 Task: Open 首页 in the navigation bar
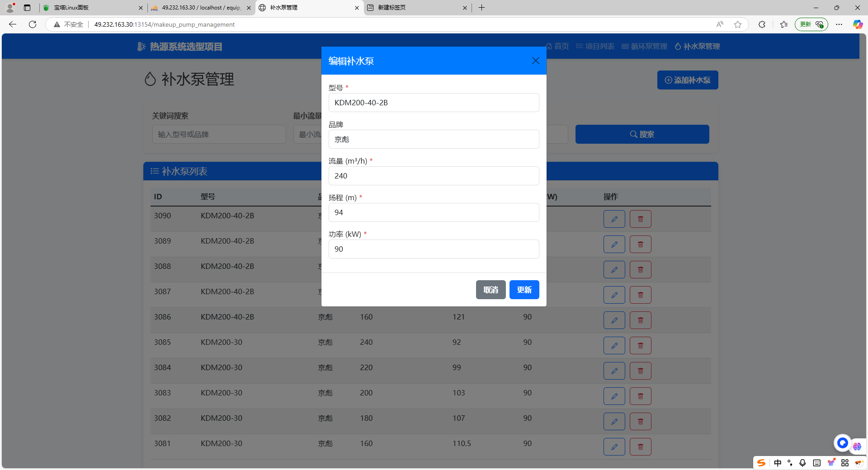[557, 46]
